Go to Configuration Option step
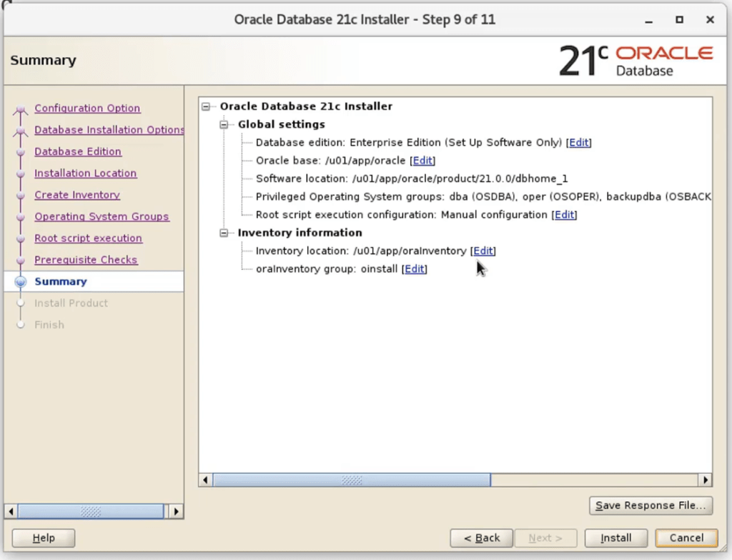This screenshot has height=560, width=732. coord(87,109)
